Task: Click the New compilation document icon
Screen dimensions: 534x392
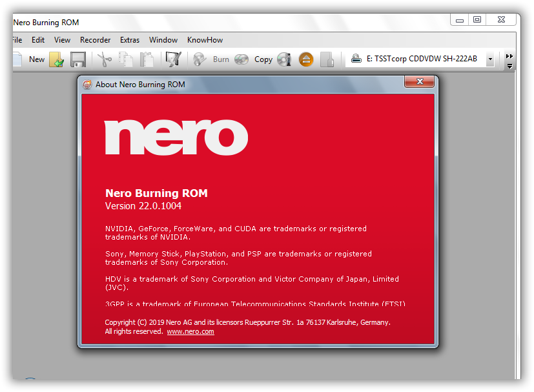Action: point(17,59)
